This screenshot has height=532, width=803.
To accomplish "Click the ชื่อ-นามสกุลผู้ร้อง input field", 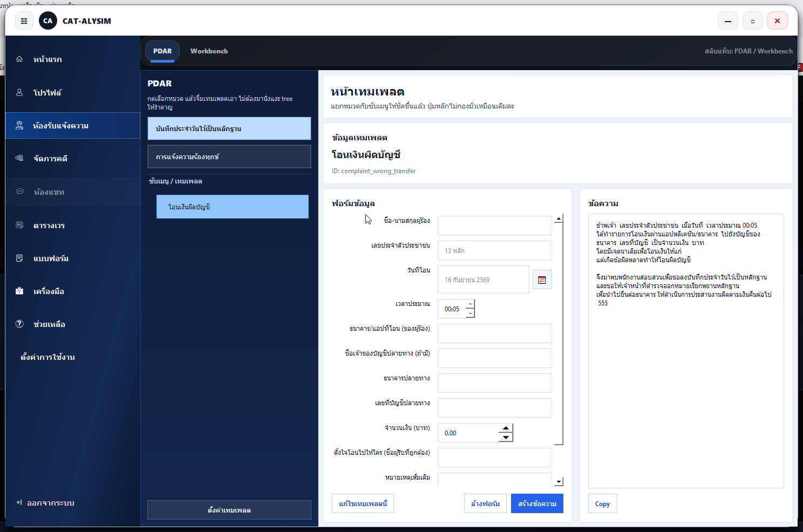I will click(x=494, y=226).
